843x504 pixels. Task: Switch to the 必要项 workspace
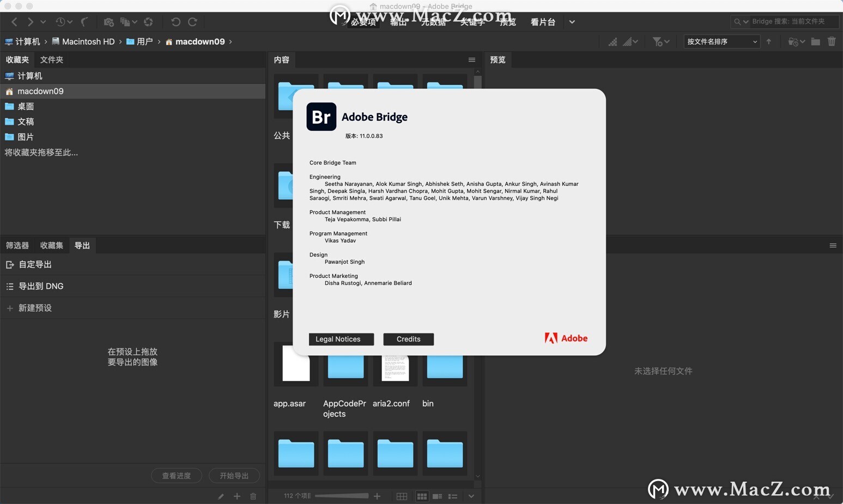point(363,22)
